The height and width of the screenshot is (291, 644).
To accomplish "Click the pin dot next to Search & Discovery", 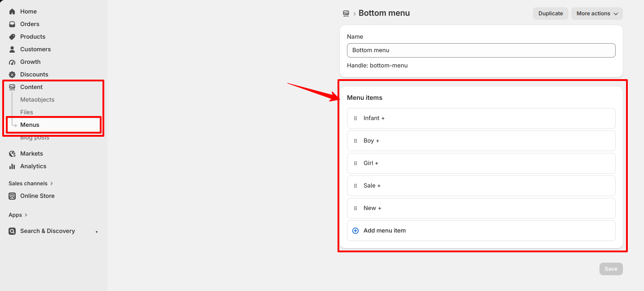I will click(x=97, y=232).
